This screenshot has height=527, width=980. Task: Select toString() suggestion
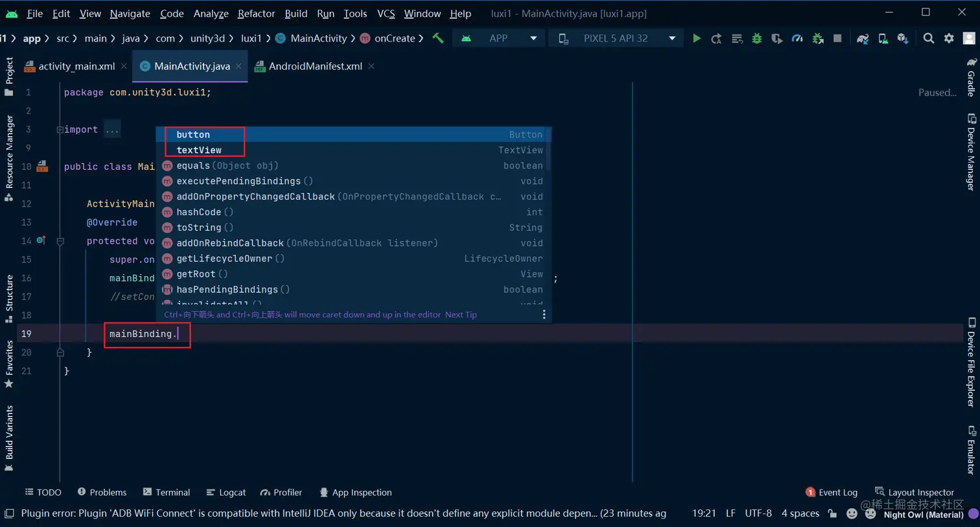pos(353,228)
